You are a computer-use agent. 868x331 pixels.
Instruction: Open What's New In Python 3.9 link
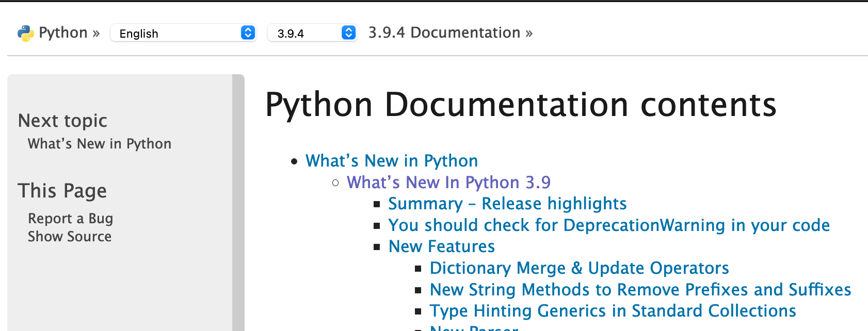[x=448, y=182]
